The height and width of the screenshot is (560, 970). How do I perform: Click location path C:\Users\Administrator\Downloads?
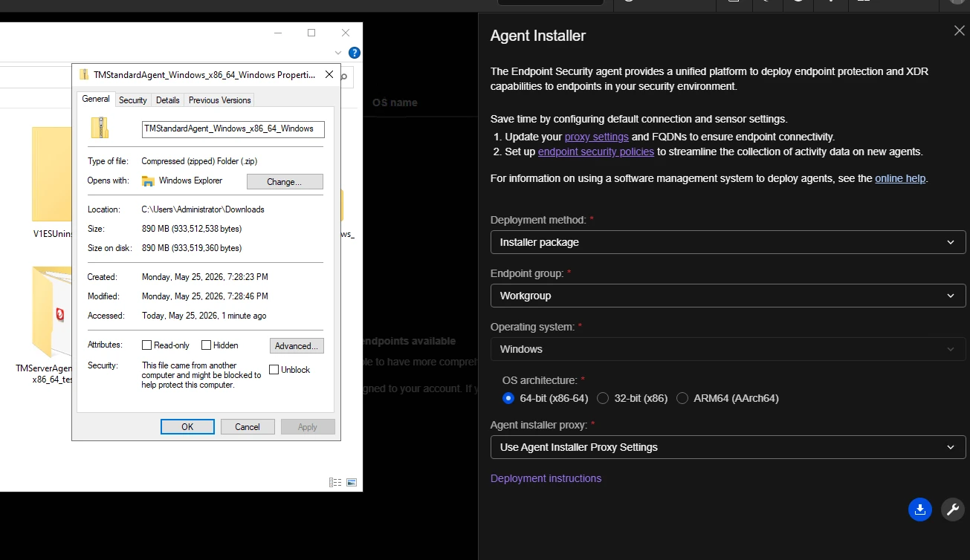(x=203, y=209)
